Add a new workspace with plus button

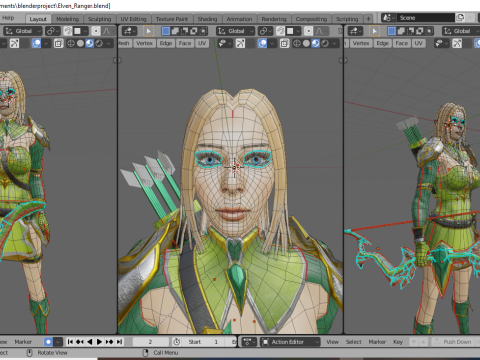point(368,19)
